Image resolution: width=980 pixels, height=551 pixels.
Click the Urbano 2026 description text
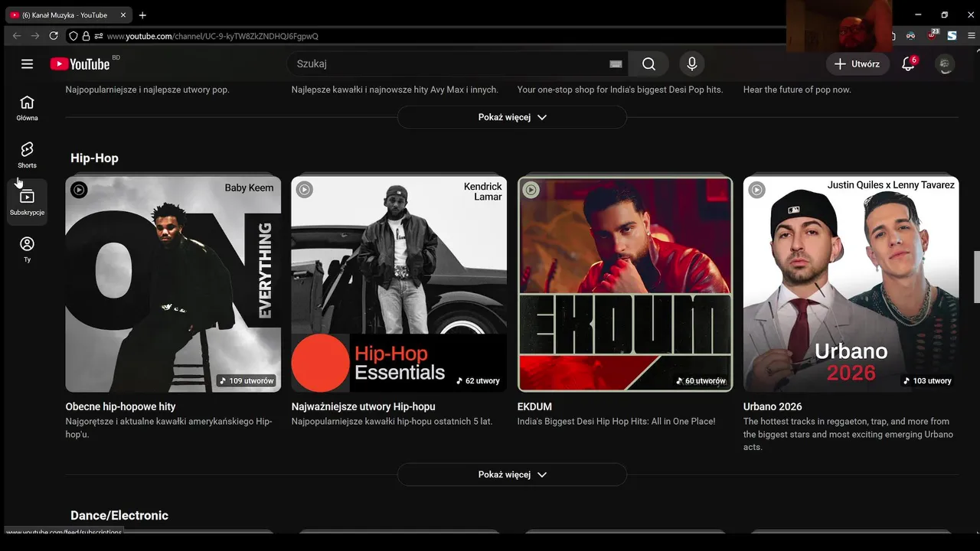pyautogui.click(x=848, y=434)
